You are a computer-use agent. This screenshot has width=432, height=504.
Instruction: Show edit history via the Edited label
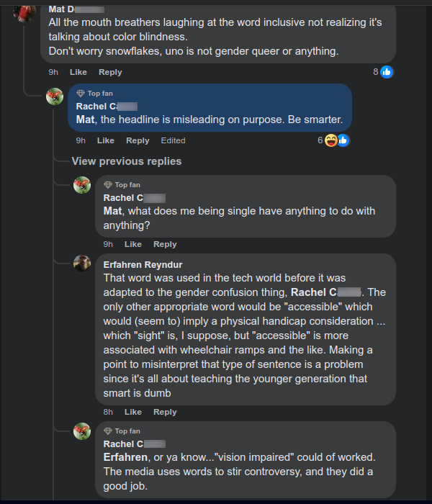click(x=173, y=140)
